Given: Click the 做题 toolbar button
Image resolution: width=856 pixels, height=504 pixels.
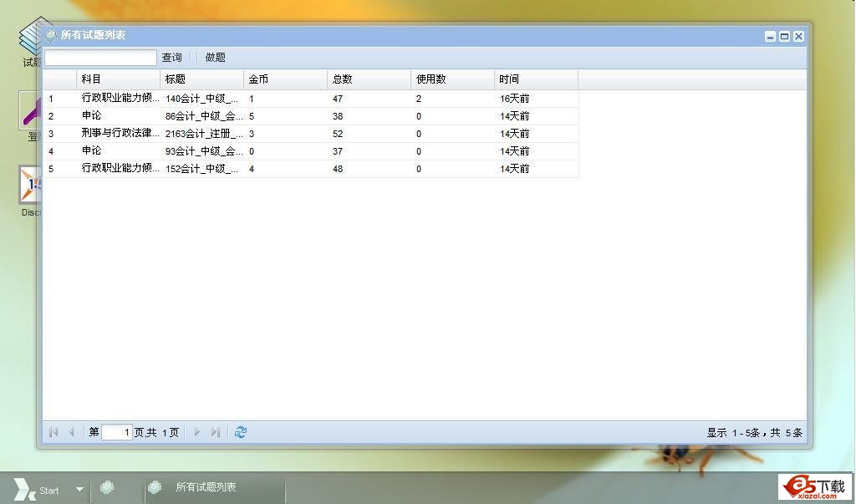Looking at the screenshot, I should point(215,58).
